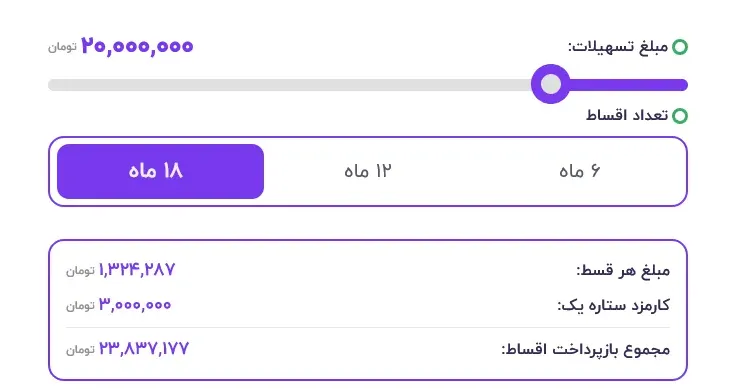This screenshot has height=389, width=733.
Task: Click installment amount ۱,۳۲۴,۲۸۷ value
Action: [x=137, y=269]
